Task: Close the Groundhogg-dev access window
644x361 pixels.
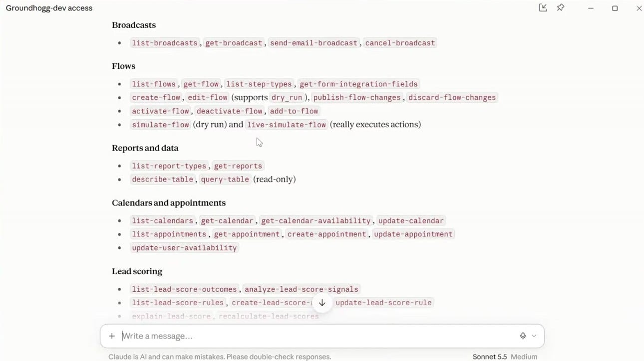Action: point(639,8)
